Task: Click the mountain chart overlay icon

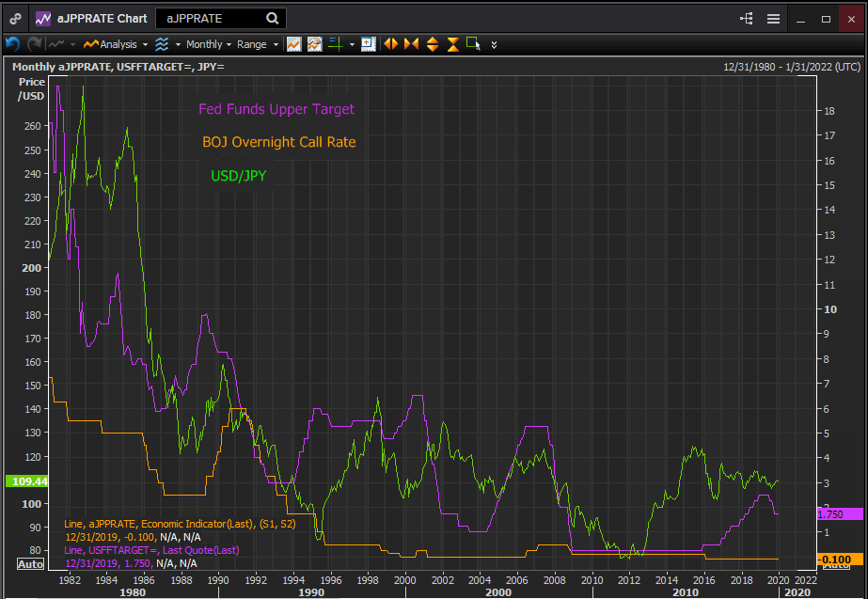Action: tap(314, 43)
